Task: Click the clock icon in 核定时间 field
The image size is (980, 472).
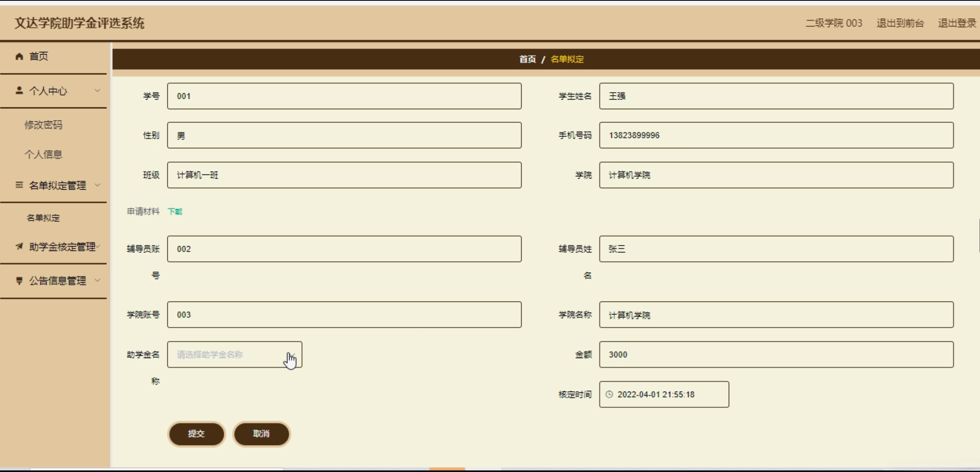Action: click(609, 394)
